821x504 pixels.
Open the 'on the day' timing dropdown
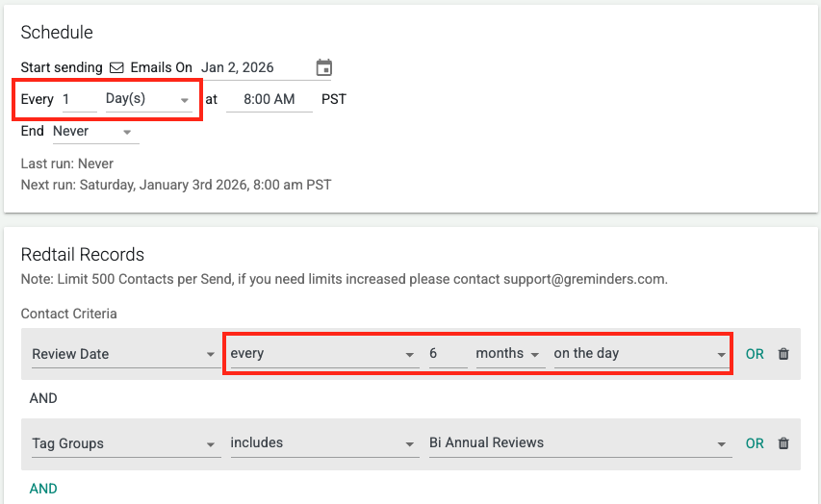640,354
